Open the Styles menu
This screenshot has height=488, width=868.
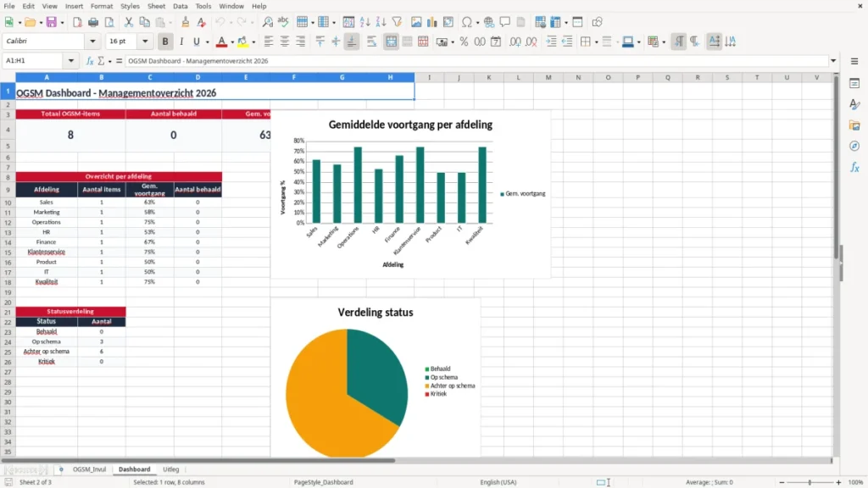pyautogui.click(x=130, y=6)
